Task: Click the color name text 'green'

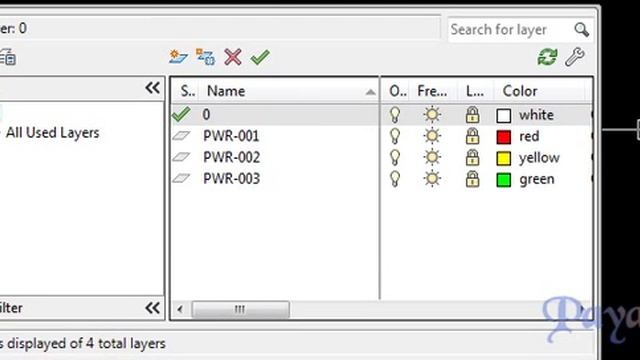Action: [537, 180]
